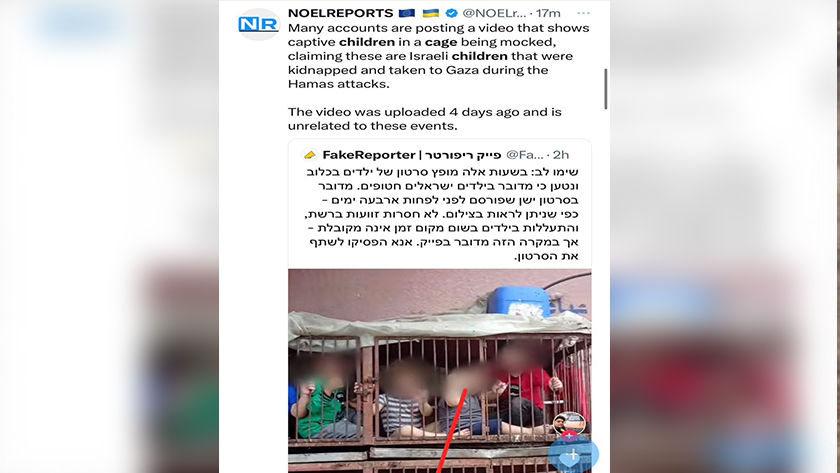The width and height of the screenshot is (840, 473).
Task: Click the 17m timestamp
Action: point(548,13)
